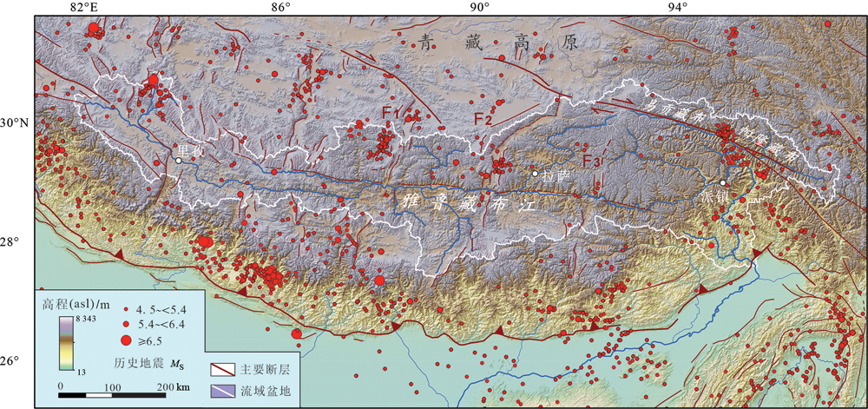Click the white city marker for 拉萨

(536, 175)
